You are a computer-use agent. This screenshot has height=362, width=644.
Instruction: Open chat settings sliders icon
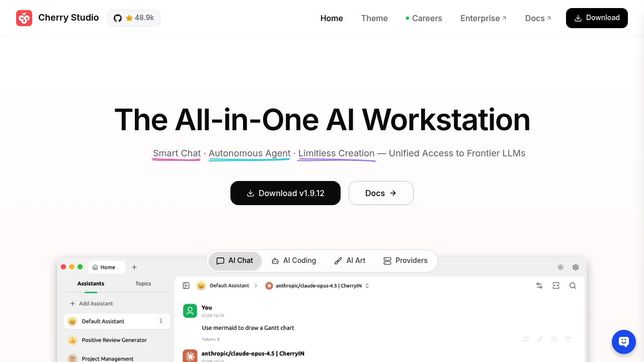(x=539, y=286)
